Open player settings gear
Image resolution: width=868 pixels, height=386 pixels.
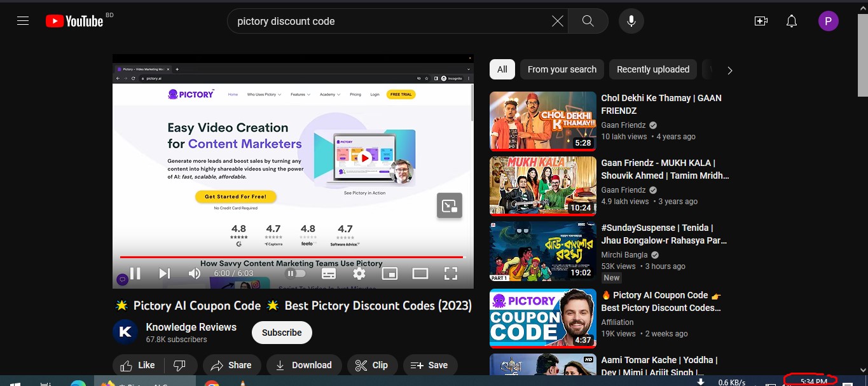(359, 273)
